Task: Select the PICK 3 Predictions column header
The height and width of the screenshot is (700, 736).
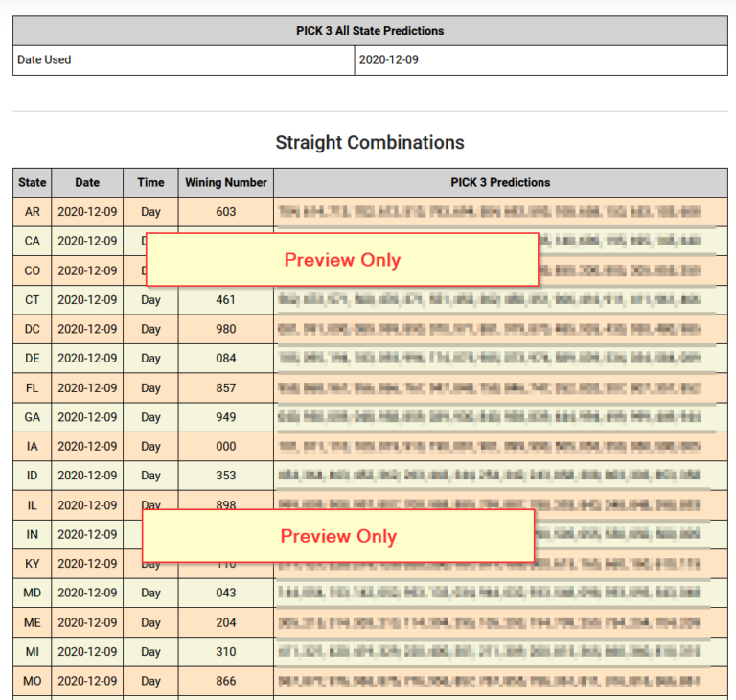Action: pyautogui.click(x=500, y=182)
